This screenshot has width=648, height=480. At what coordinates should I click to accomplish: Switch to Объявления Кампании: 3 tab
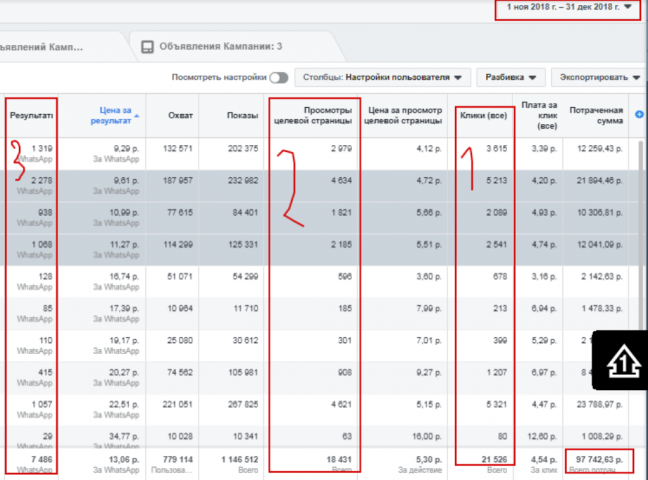[x=236, y=46]
